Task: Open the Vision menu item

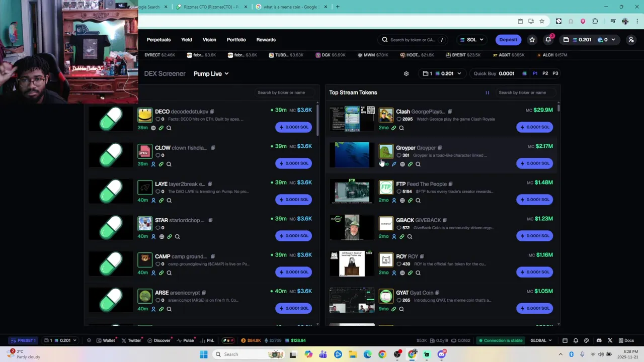Action: coord(209,40)
